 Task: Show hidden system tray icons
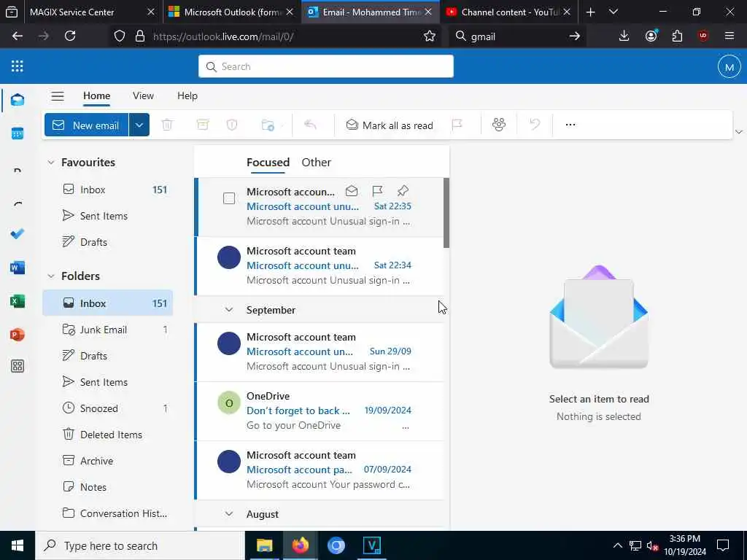tap(617, 545)
